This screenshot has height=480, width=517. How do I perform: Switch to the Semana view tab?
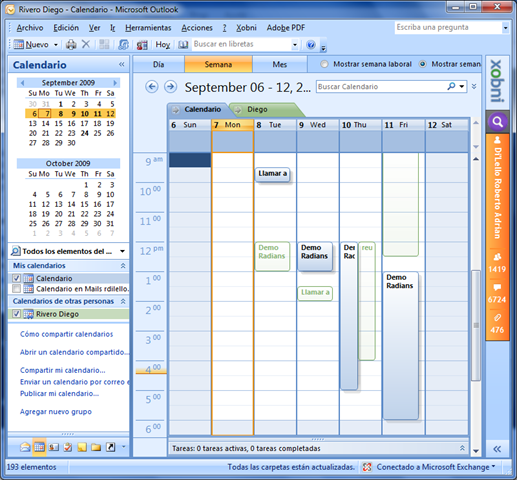[218, 64]
